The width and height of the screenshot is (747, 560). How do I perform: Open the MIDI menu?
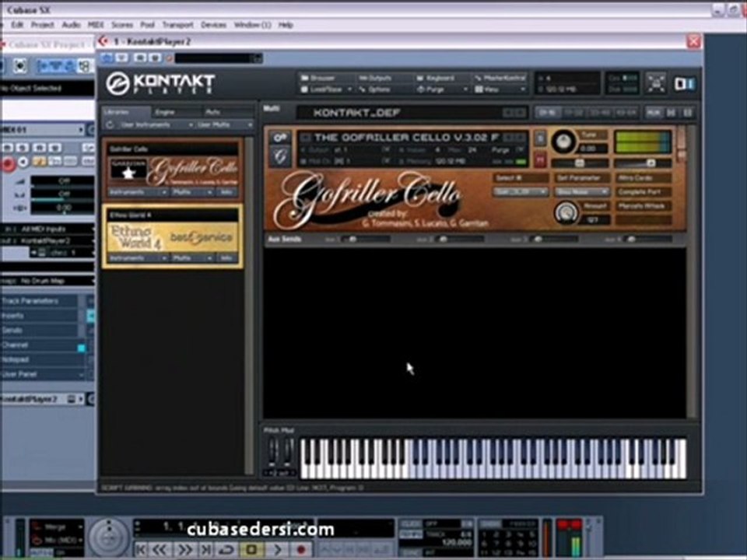[96, 25]
